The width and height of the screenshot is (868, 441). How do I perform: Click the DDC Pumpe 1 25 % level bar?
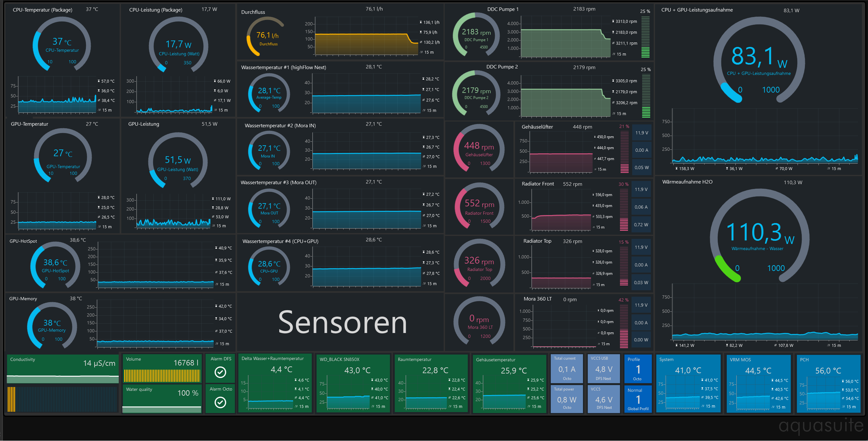[x=645, y=37]
